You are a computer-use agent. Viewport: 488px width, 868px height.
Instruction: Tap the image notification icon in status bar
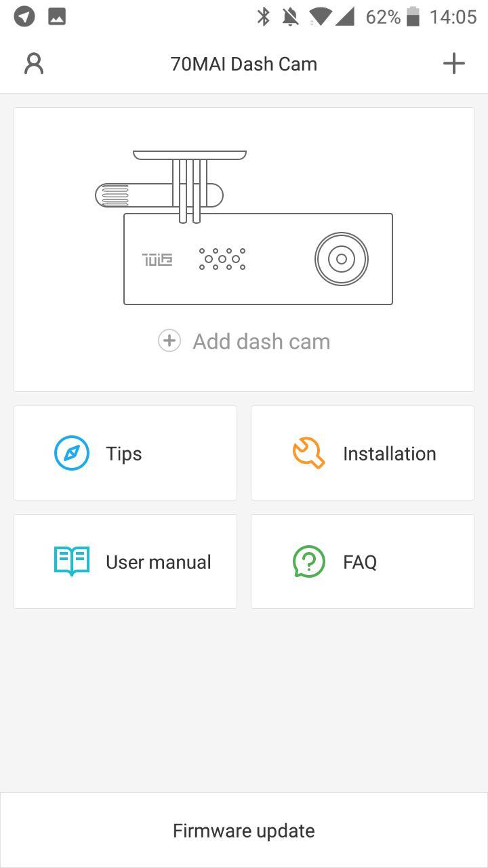[x=57, y=17]
